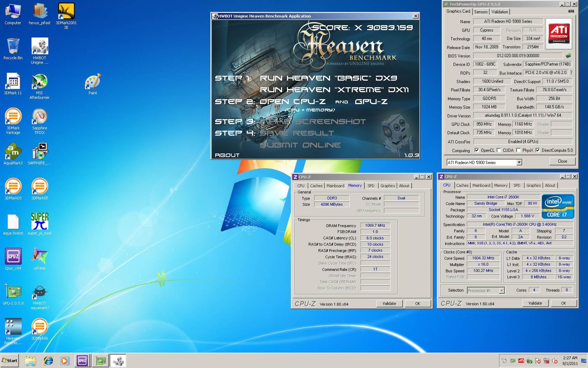The width and height of the screenshot is (588, 368).
Task: Launch 3DMark03 shortcut
Action: pos(13,189)
